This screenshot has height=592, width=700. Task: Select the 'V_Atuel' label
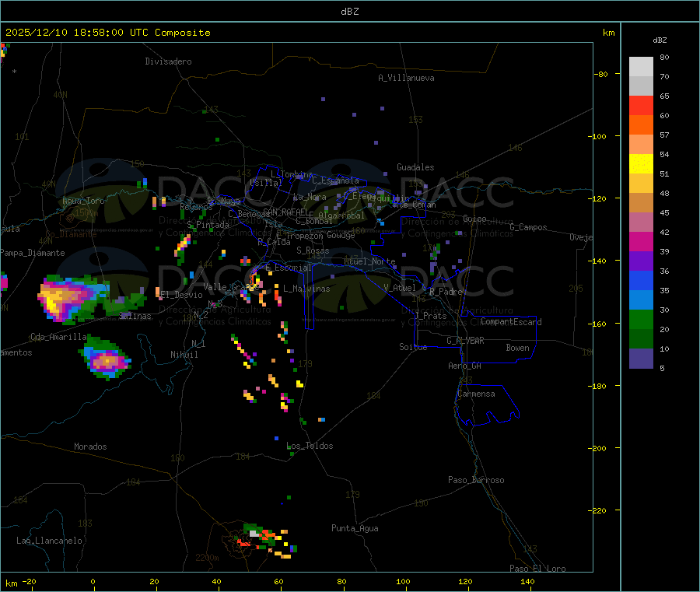click(x=400, y=288)
